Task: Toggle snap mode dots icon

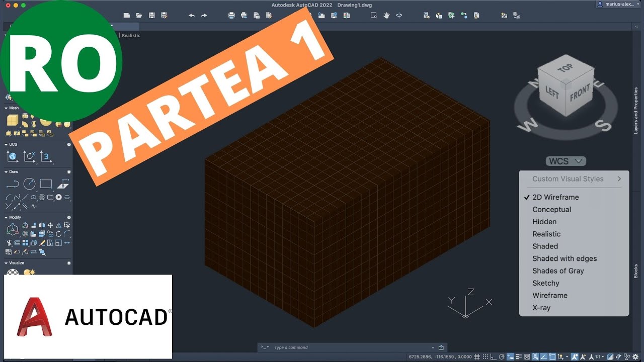Action: point(486,356)
